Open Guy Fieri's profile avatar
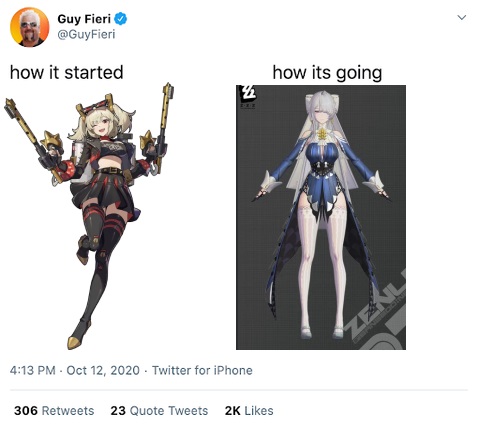Image resolution: width=477 pixels, height=429 pixels. (30, 27)
